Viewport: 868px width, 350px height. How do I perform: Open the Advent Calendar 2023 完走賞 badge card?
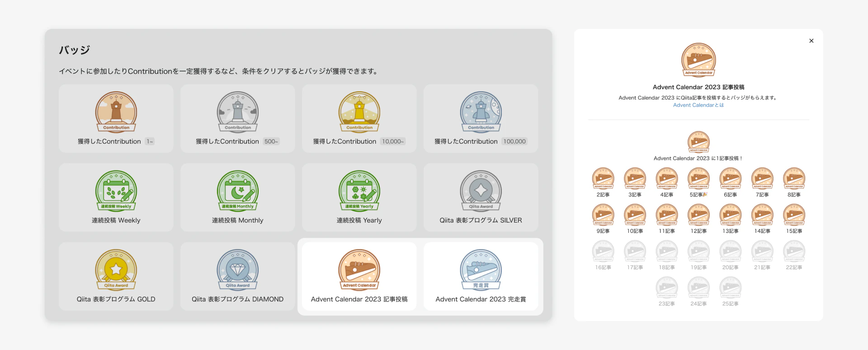(x=481, y=276)
